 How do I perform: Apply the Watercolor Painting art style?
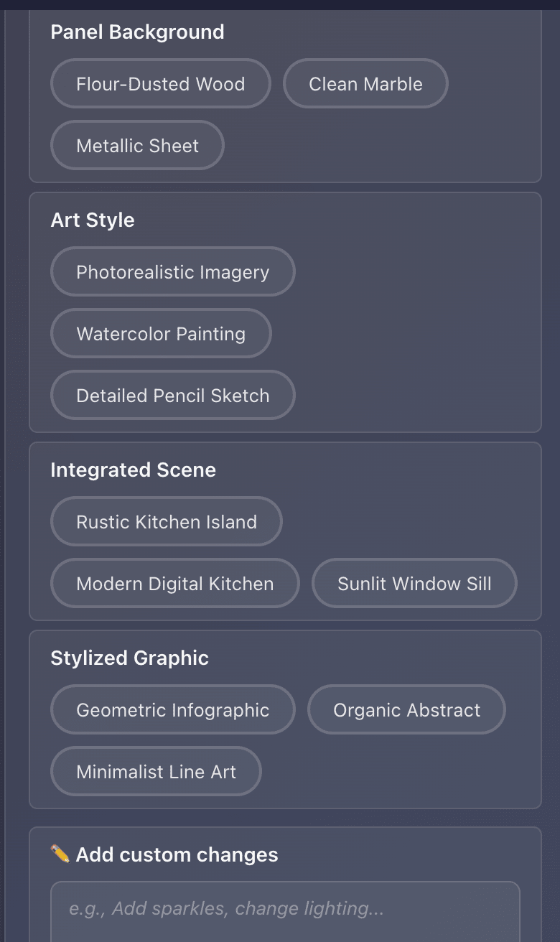tap(161, 334)
